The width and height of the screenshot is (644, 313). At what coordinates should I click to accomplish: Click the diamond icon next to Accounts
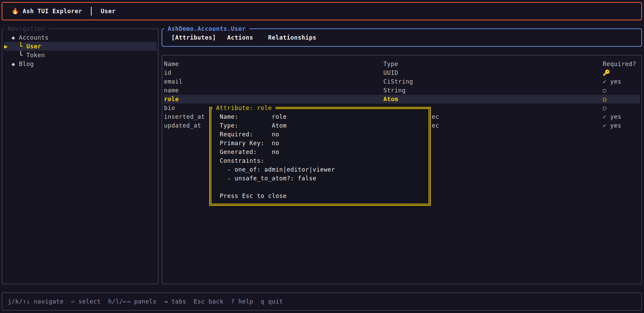13,38
